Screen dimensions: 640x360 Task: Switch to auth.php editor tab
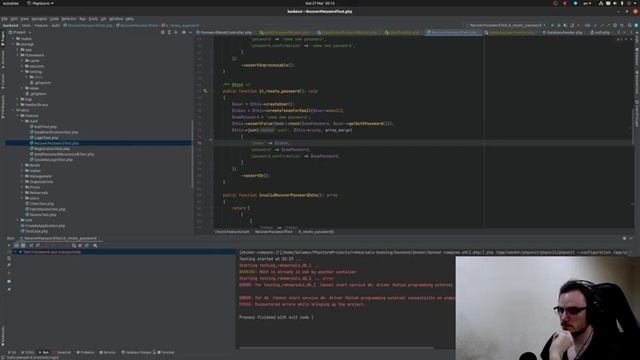(600, 32)
